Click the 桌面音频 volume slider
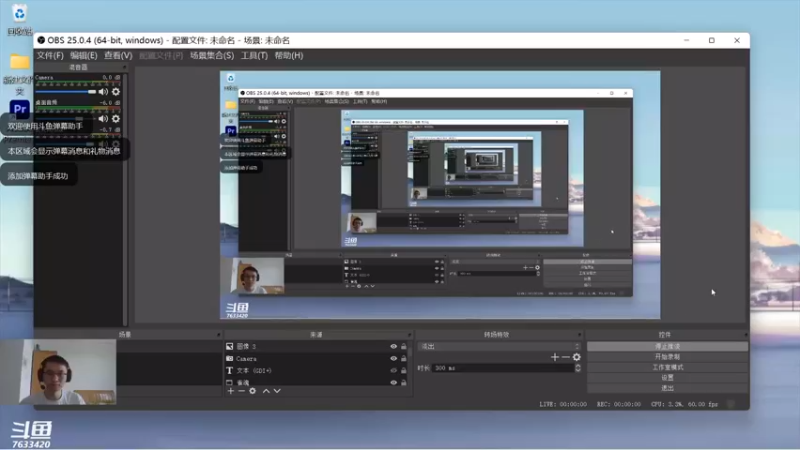The height and width of the screenshot is (450, 800). point(66,118)
